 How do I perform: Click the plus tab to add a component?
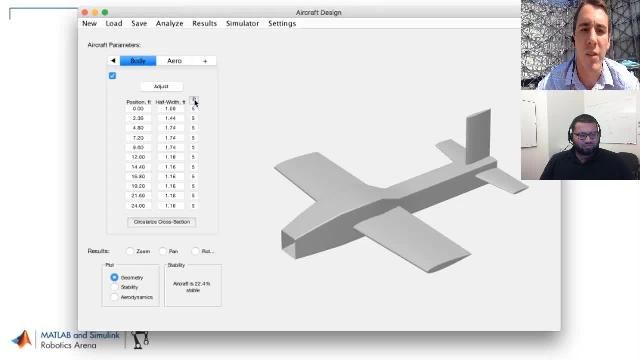click(x=205, y=61)
